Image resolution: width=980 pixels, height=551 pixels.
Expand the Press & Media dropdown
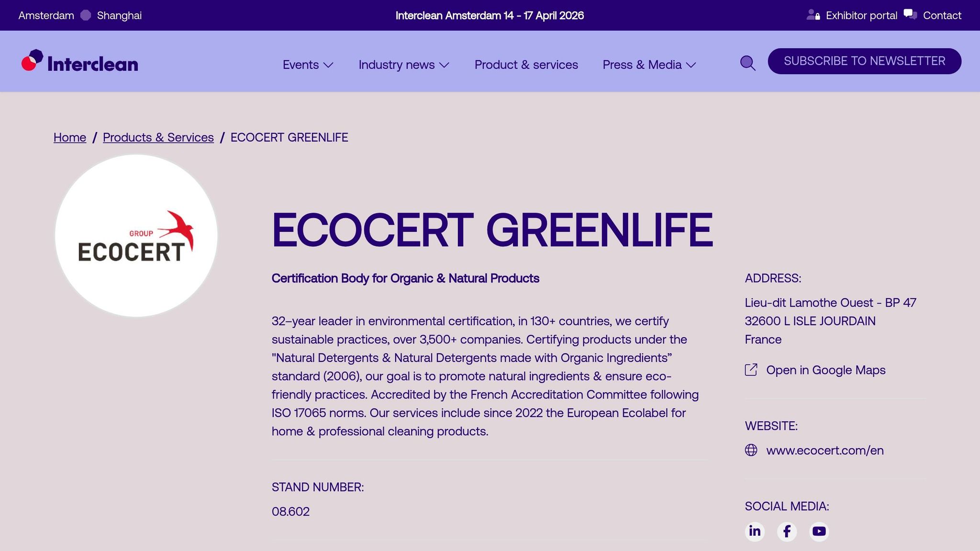(x=649, y=65)
